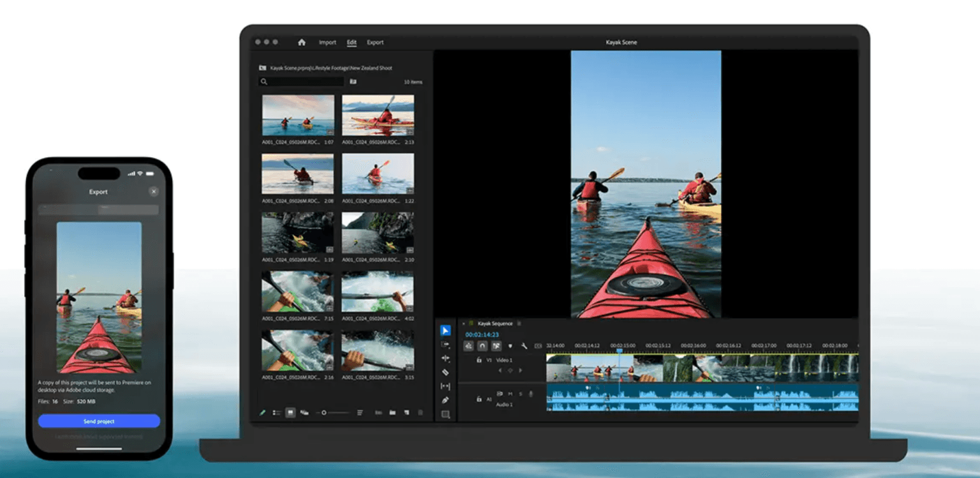980x478 pixels.
Task: Choose the Slip tool
Action: point(446,386)
